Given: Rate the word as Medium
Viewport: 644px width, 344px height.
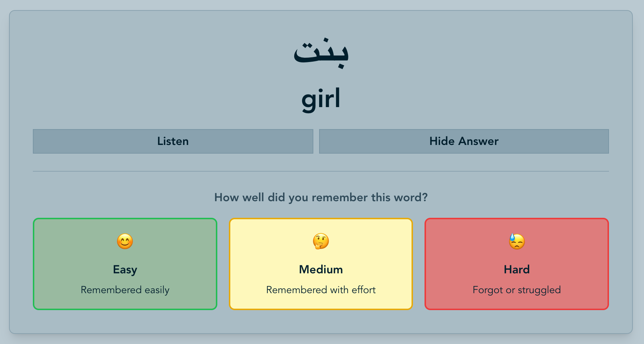Looking at the screenshot, I should coord(321,264).
